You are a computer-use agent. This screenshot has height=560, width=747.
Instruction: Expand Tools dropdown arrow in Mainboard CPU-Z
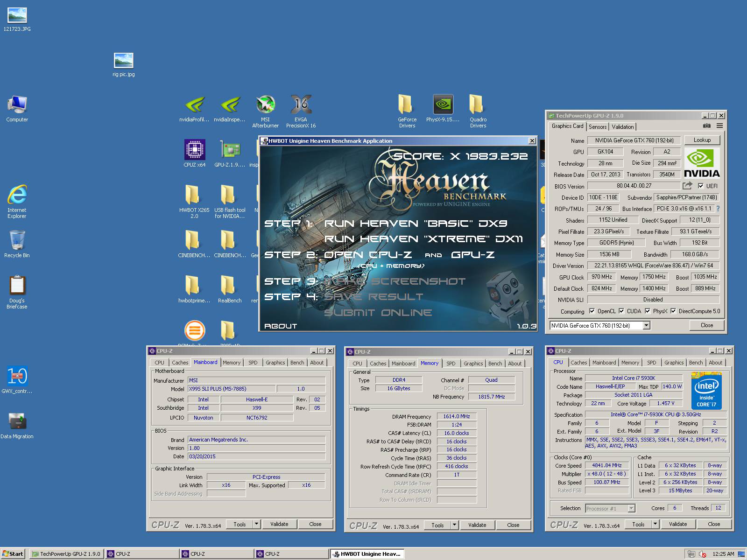256,524
